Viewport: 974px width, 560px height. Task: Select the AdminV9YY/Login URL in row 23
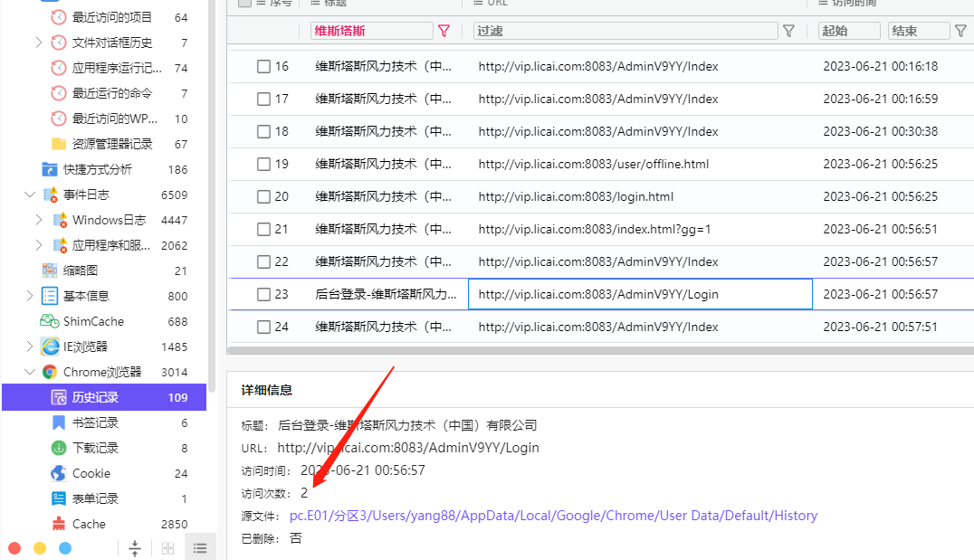[x=598, y=294]
